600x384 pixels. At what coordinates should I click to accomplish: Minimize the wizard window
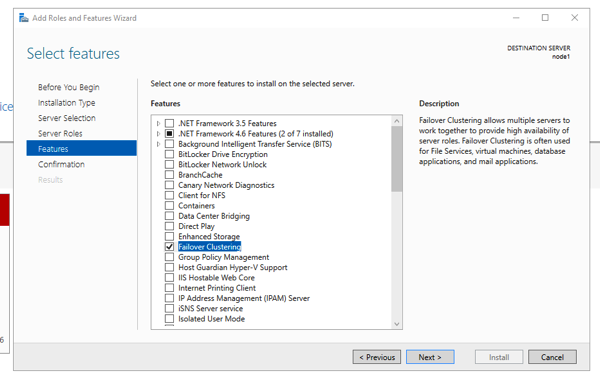pos(516,18)
